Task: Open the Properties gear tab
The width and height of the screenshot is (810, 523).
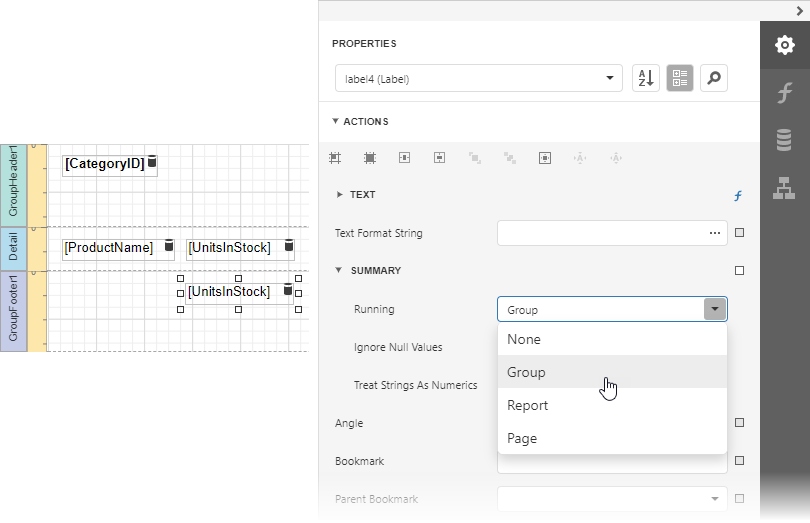Action: [x=785, y=45]
